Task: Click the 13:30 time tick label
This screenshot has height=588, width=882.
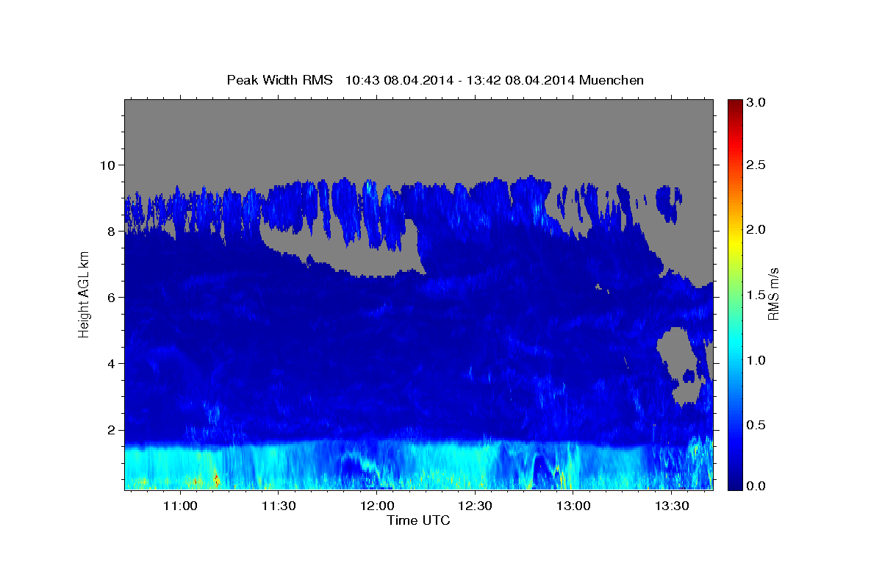Action: click(671, 506)
